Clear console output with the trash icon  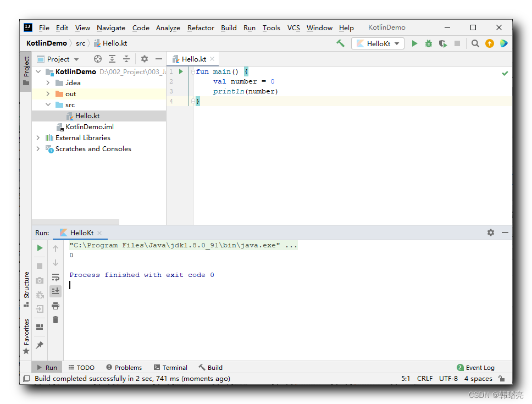pos(56,319)
